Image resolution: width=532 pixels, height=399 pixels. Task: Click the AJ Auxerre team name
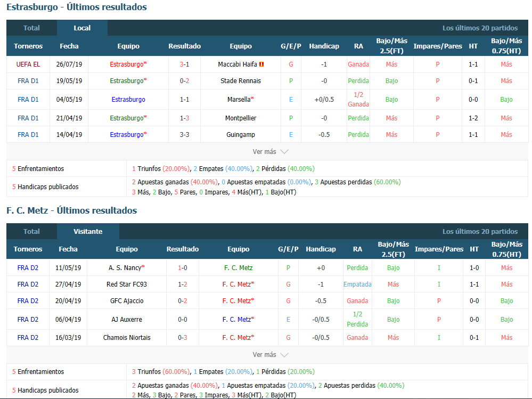point(127,319)
